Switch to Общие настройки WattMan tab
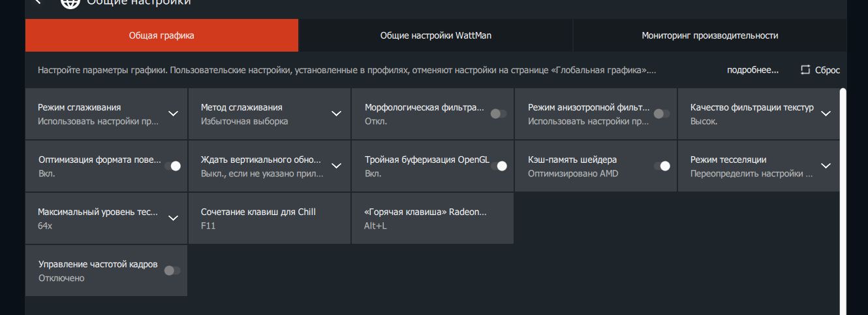868x315 pixels. [435, 35]
